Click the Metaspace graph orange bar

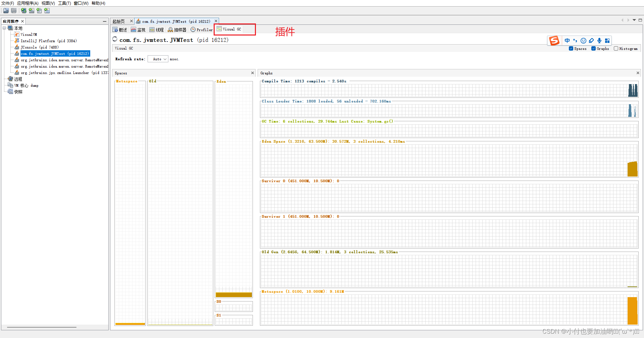click(632, 311)
